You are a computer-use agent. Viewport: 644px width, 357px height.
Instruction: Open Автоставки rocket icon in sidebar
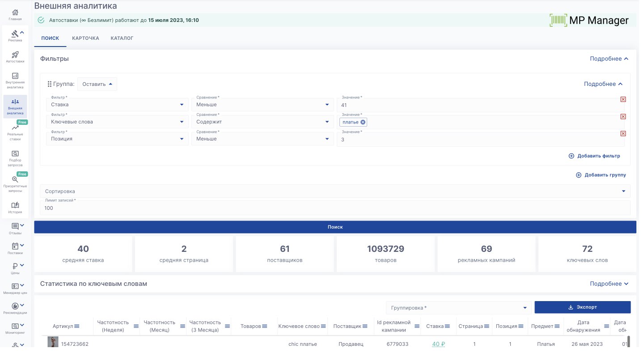click(15, 55)
